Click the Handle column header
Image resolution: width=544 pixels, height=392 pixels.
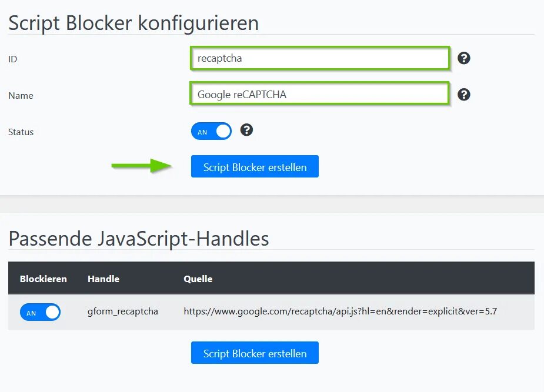point(104,279)
